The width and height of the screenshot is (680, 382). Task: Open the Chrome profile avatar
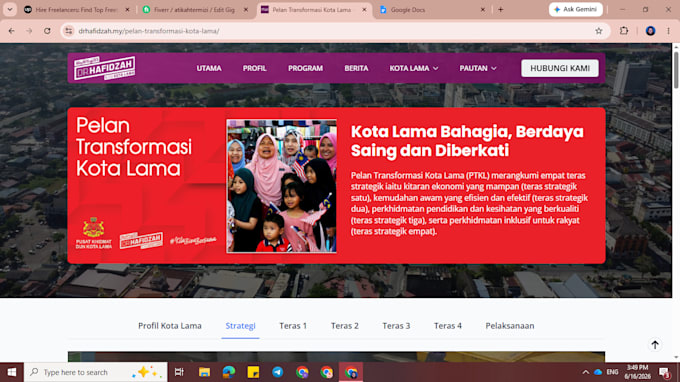(x=650, y=31)
